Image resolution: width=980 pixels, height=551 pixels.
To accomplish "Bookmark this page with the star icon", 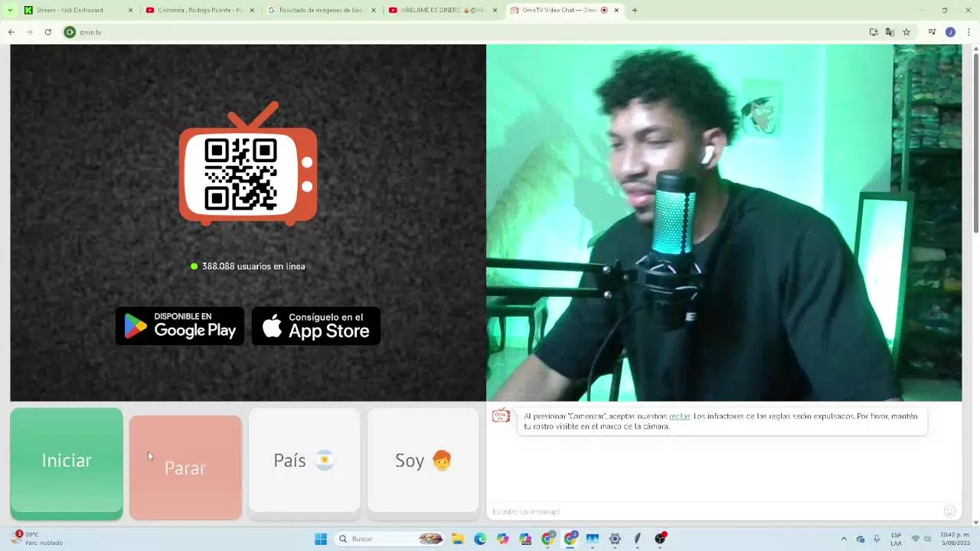I will [906, 32].
